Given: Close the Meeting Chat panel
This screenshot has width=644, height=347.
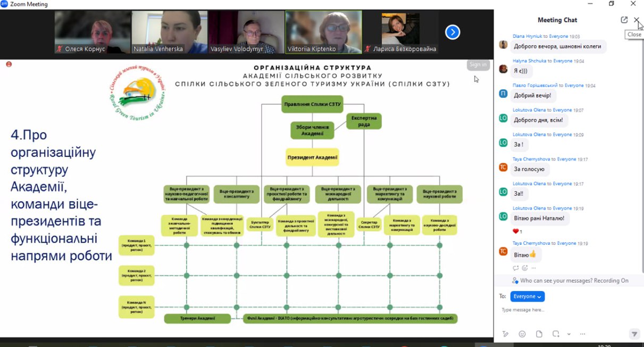Looking at the screenshot, I should 637,20.
